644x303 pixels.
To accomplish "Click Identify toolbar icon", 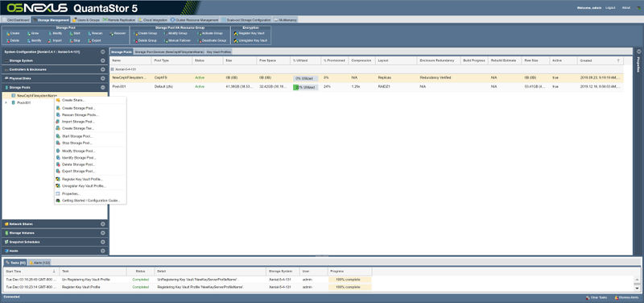I will [29, 41].
